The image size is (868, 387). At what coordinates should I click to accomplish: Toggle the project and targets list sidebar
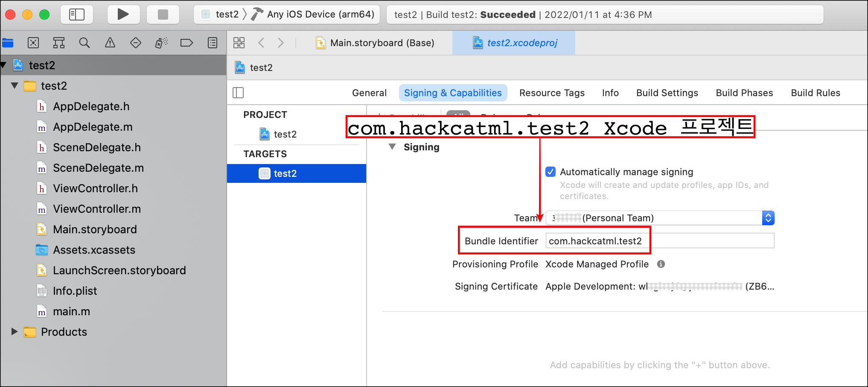238,93
